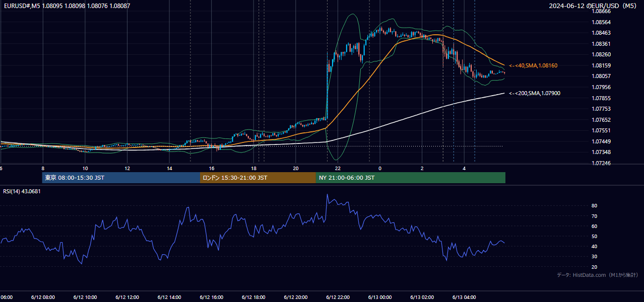
Task: Click hour label 18 under the price chart
Action: click(x=254, y=168)
